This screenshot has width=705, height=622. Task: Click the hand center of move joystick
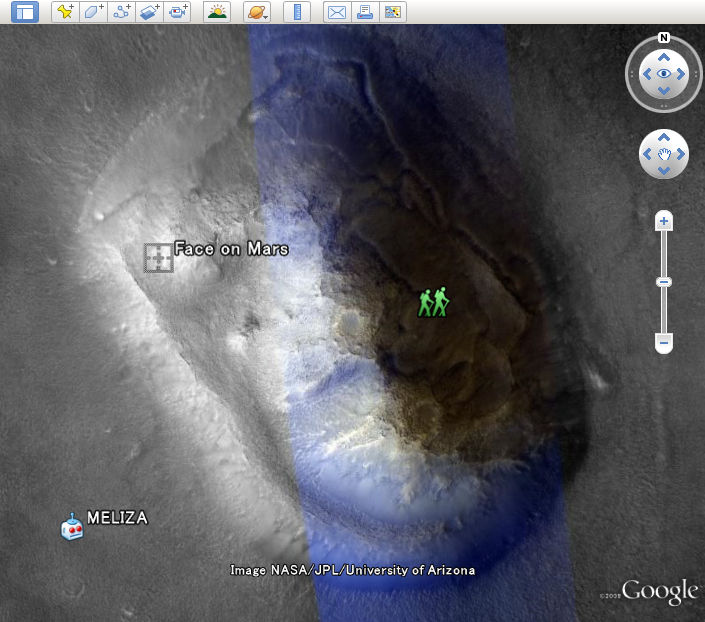(x=664, y=154)
